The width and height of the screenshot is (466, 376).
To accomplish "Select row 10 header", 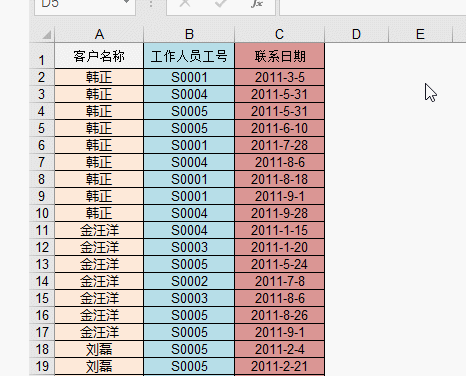I will (42, 213).
